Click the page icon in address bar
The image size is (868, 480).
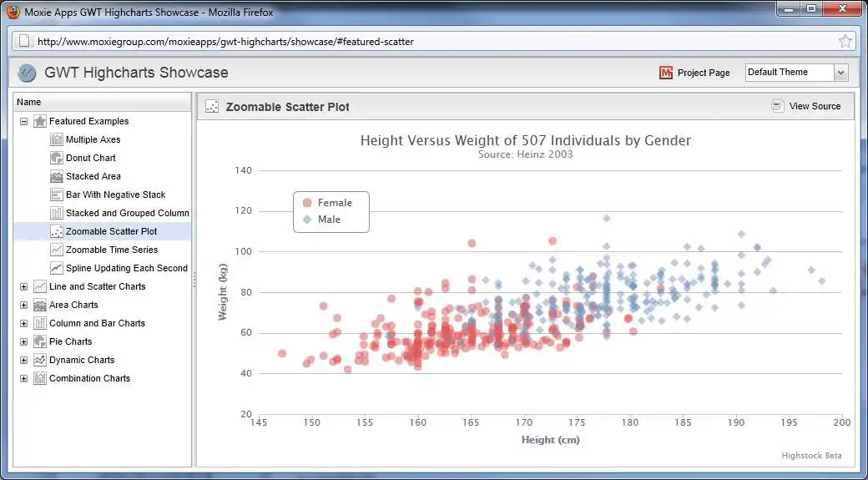coord(24,41)
